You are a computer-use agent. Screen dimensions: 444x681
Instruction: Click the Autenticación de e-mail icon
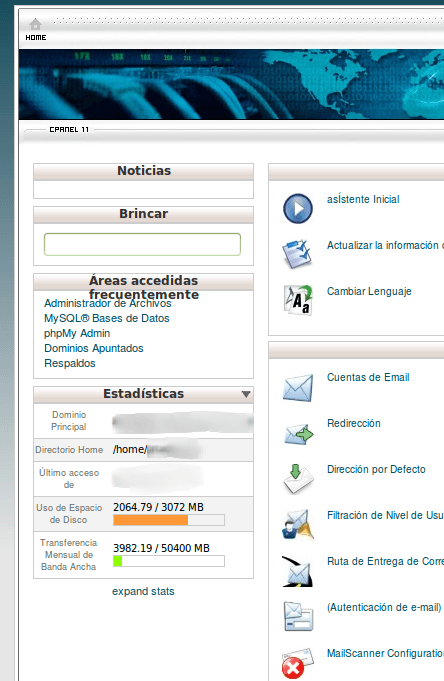[x=298, y=616]
